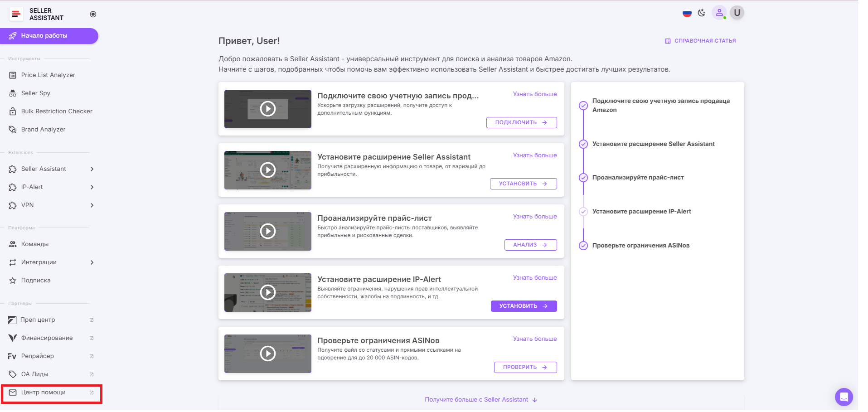Go to Подписка page
The height and width of the screenshot is (412, 868).
(36, 281)
